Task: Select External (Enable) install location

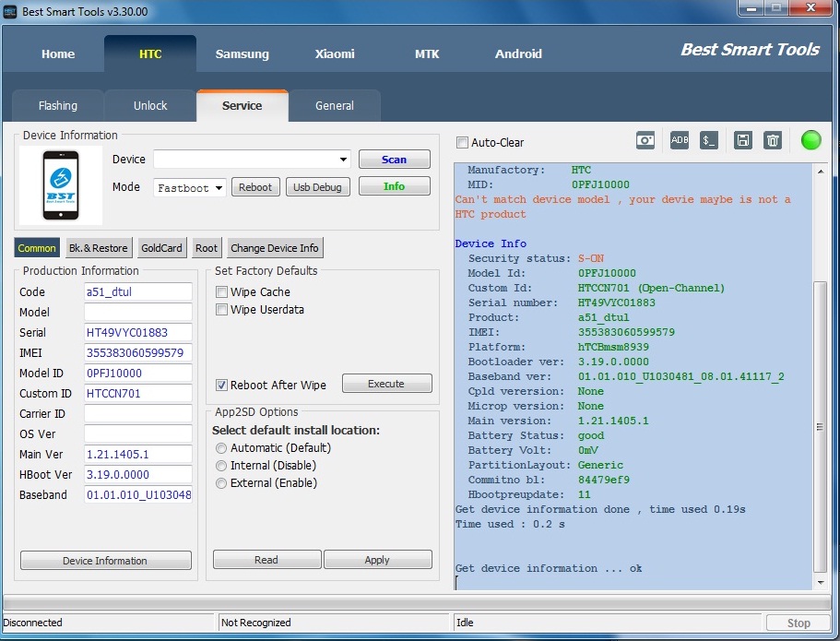Action: 220,483
